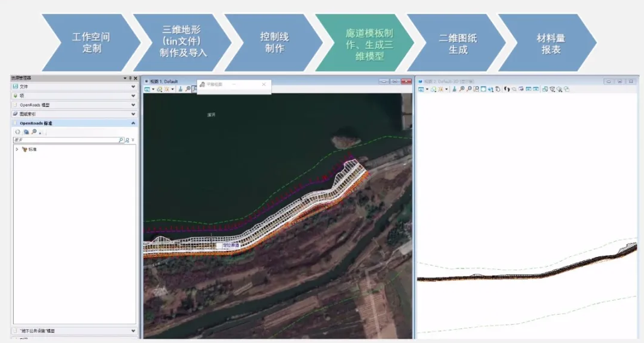This screenshot has height=343, width=644.
Task: Click the 二维图纸生成 workflow step
Action: coord(456,43)
